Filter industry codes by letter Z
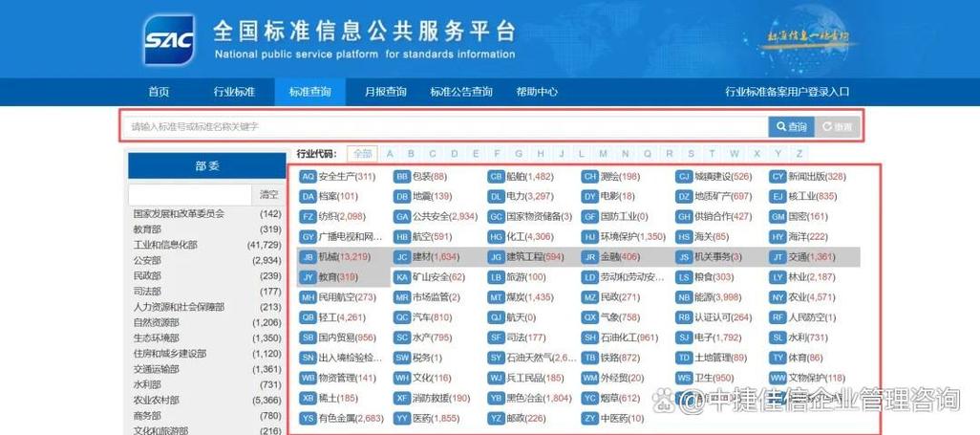The height and width of the screenshot is (435, 980). coord(799,154)
